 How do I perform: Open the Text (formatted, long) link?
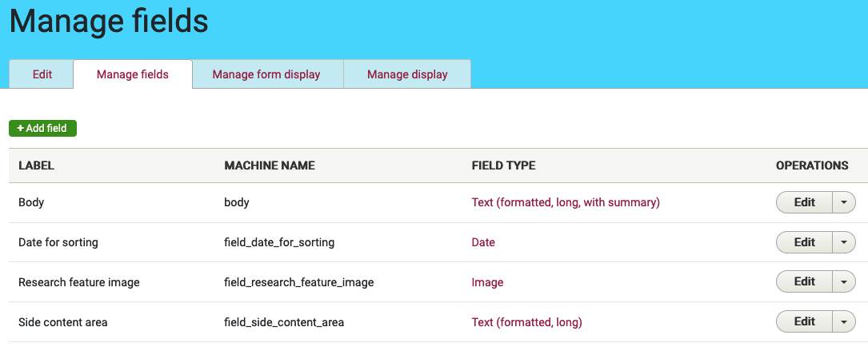point(527,322)
